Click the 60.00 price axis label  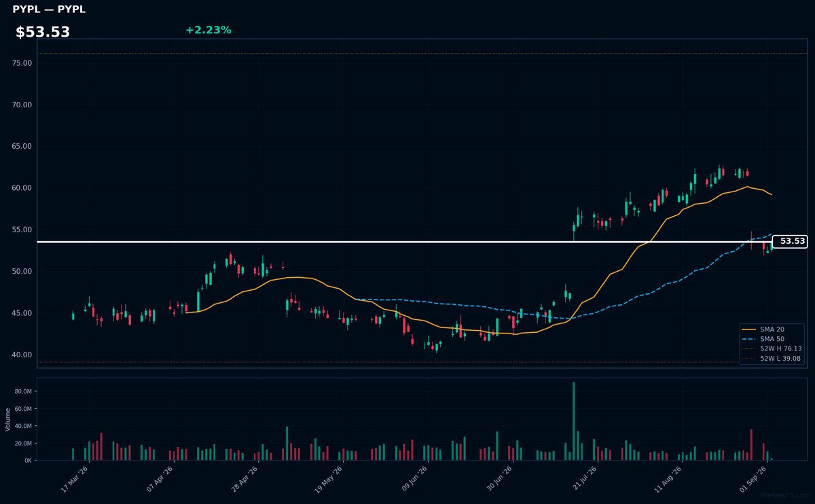point(22,188)
